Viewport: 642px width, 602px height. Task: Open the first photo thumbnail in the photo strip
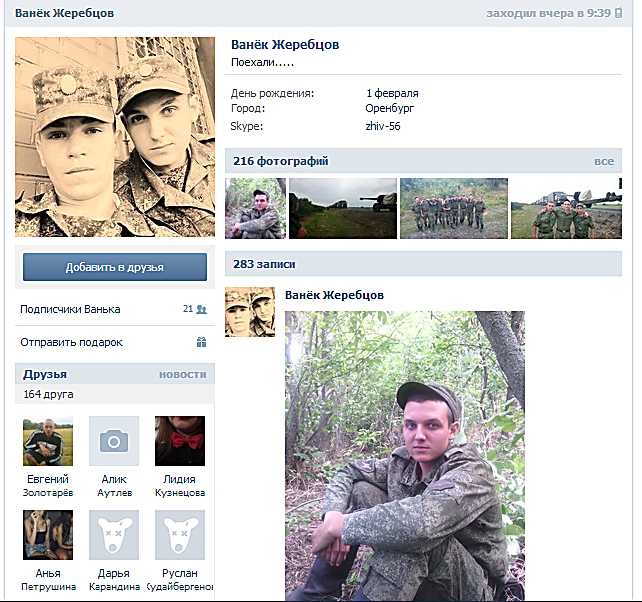pyautogui.click(x=255, y=209)
